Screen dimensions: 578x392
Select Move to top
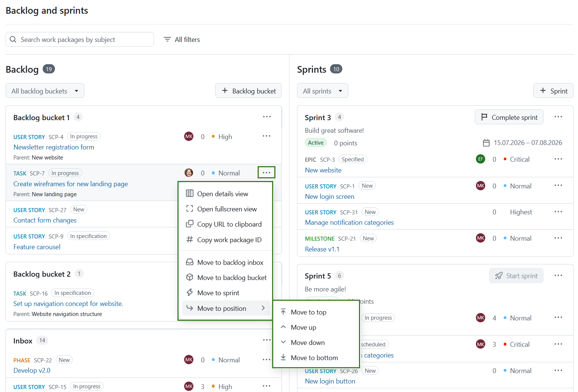(316, 312)
